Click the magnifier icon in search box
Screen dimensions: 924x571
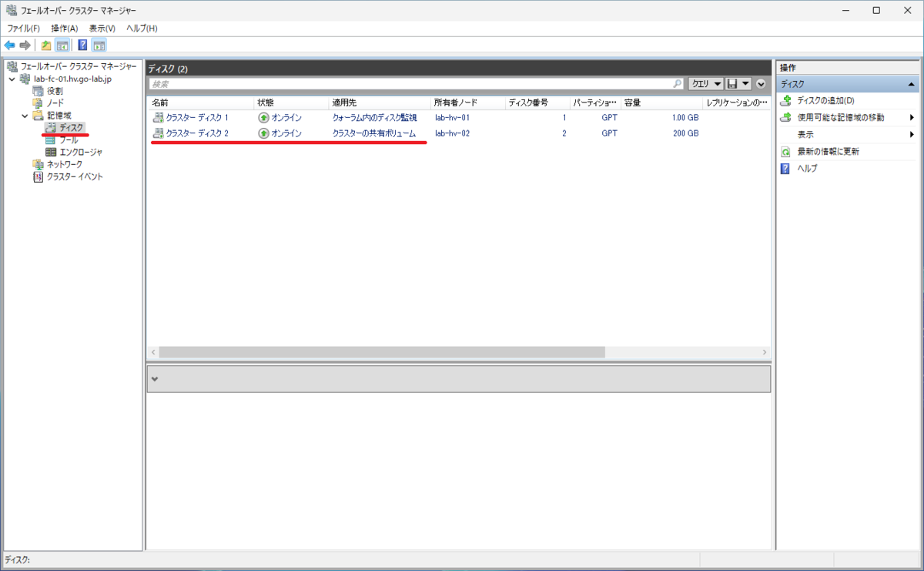tap(678, 84)
